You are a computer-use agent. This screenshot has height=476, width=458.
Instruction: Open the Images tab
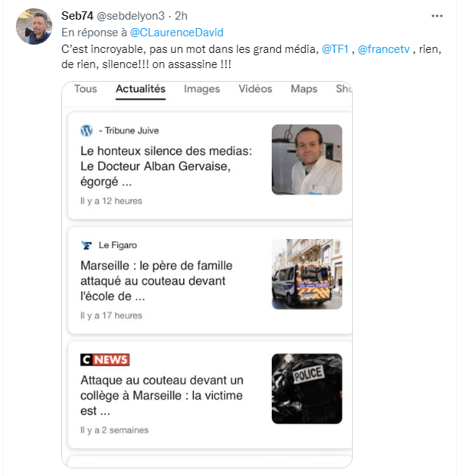tap(201, 89)
